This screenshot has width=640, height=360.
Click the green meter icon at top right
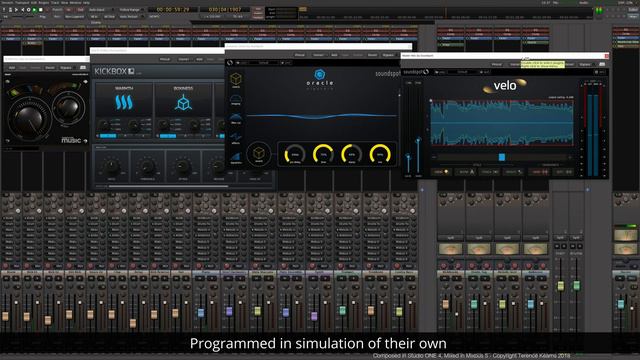point(599,10)
